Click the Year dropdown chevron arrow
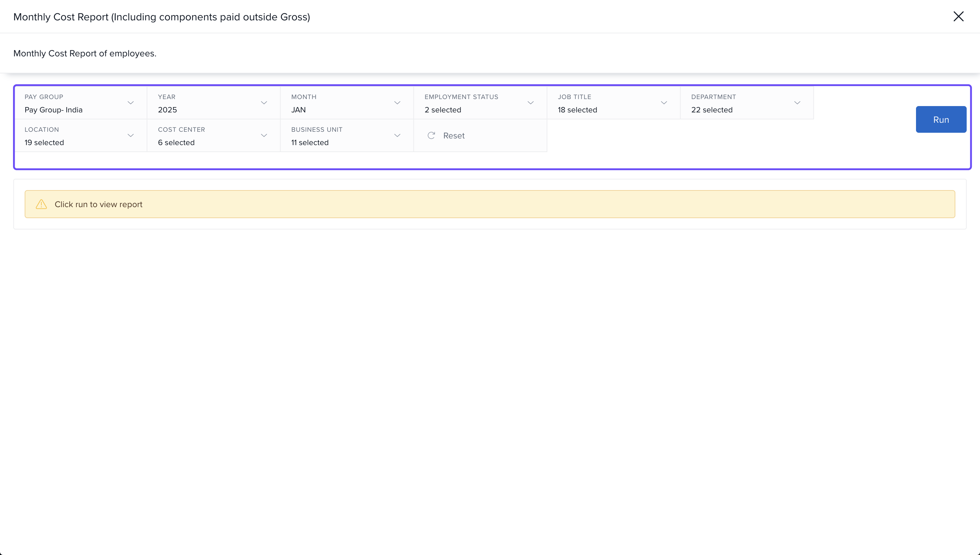This screenshot has height=555, width=980. tap(264, 103)
